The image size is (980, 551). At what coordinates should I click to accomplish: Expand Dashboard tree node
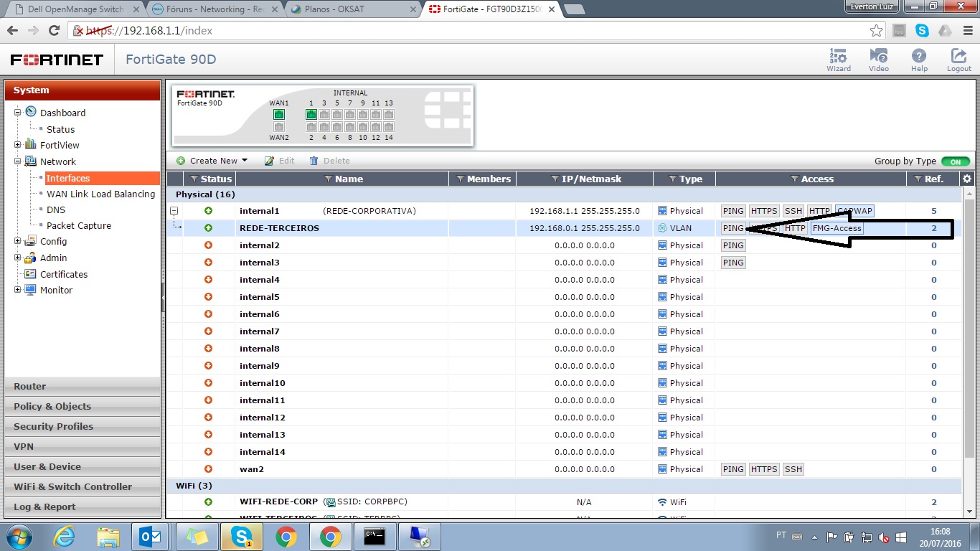click(x=18, y=112)
